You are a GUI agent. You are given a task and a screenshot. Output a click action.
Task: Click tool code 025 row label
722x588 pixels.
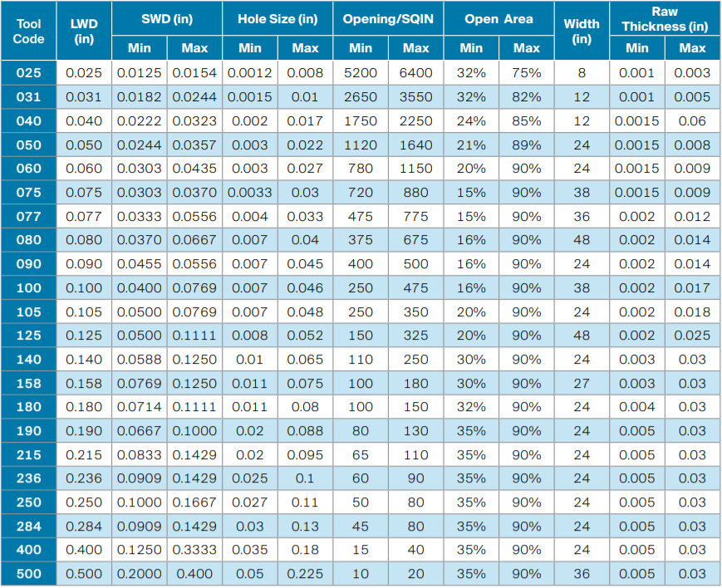pos(29,73)
